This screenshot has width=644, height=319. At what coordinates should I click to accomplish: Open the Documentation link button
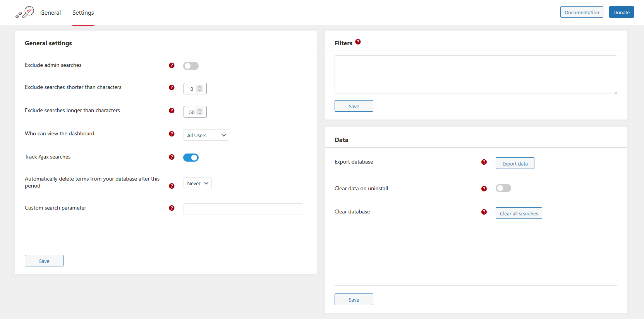point(582,12)
